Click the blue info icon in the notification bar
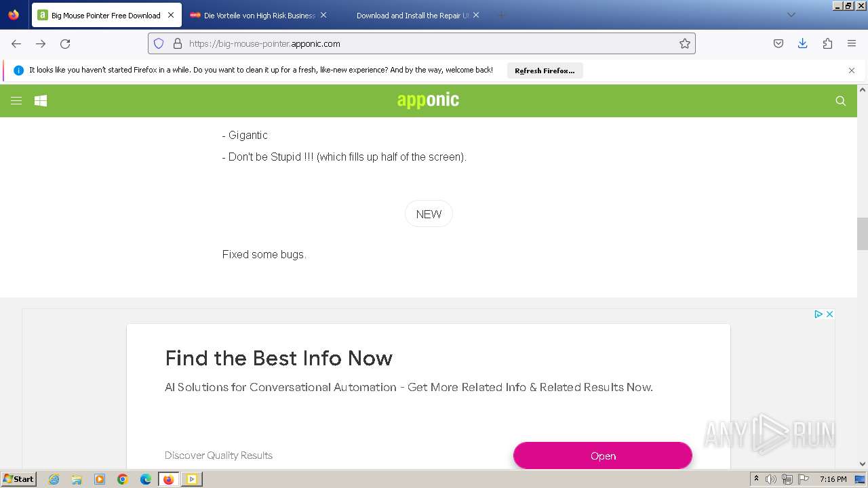This screenshot has height=488, width=868. [18, 70]
